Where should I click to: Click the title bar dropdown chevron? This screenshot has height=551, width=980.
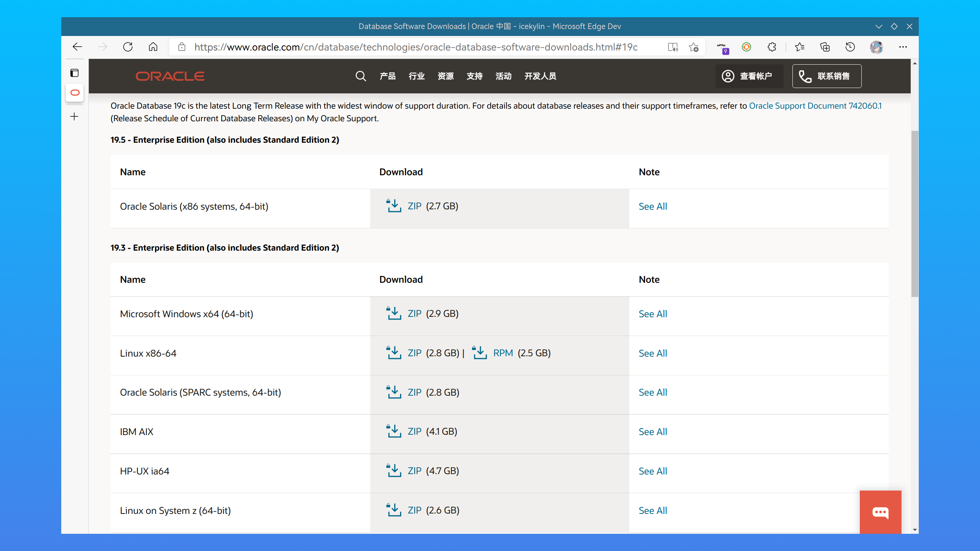coord(879,26)
